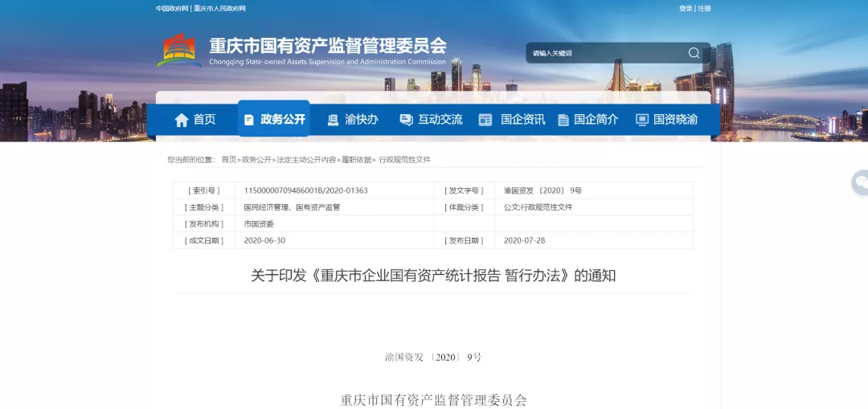Click the search magnifier icon
868x409 pixels.
coord(694,53)
